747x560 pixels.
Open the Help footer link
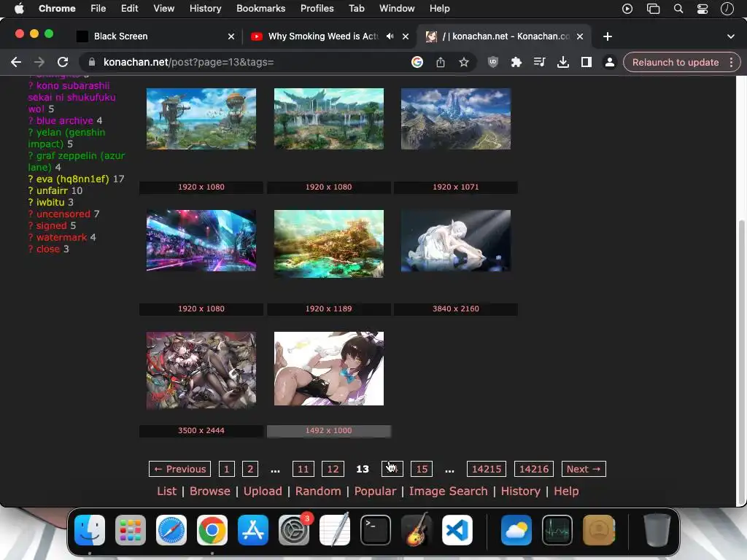coord(566,491)
